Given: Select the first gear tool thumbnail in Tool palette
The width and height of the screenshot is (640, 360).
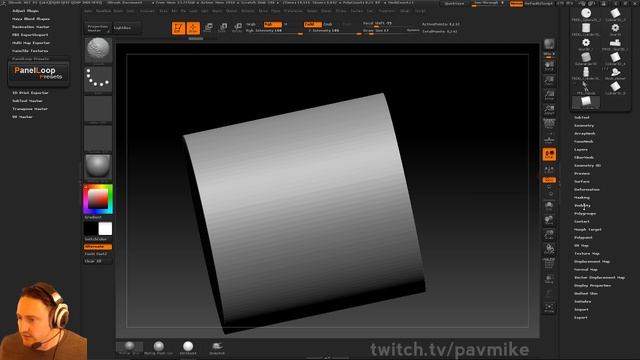Looking at the screenshot, I should click(x=615, y=28).
